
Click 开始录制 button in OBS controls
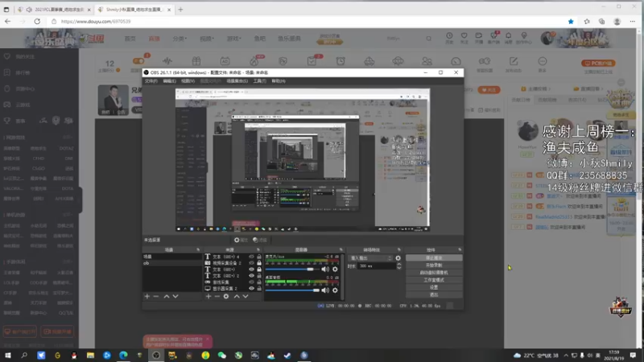[434, 265]
